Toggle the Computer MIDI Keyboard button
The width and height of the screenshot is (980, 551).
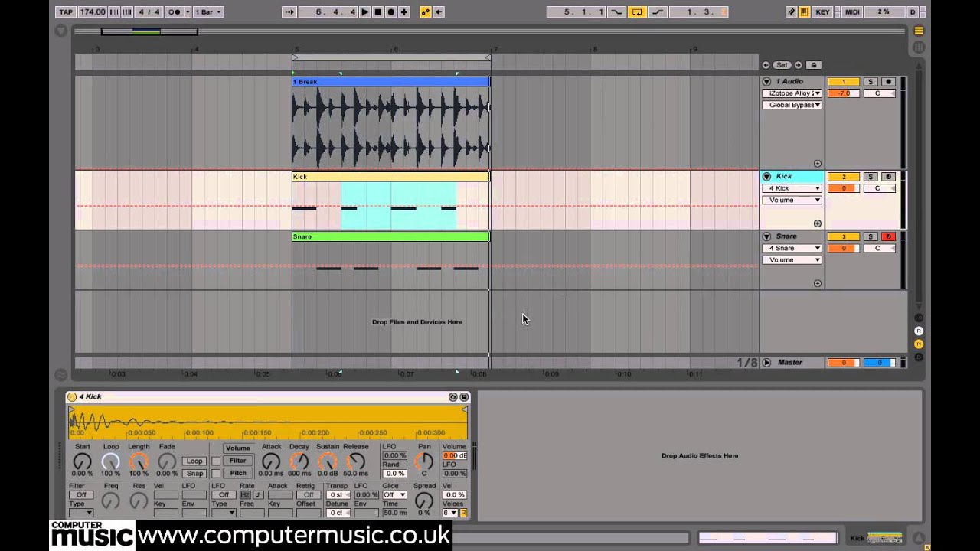pyautogui.click(x=805, y=12)
